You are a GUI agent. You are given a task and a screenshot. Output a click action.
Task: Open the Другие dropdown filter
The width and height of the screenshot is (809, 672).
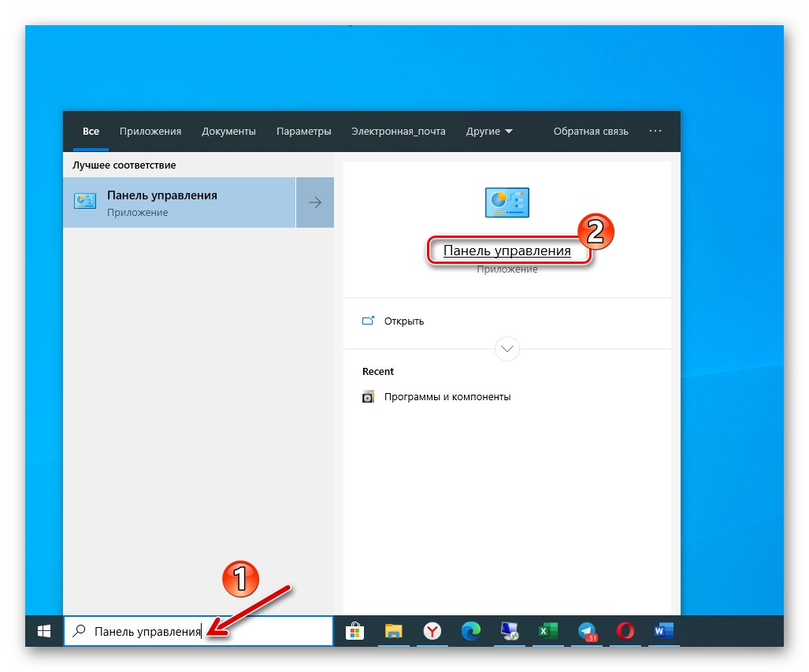tap(489, 132)
